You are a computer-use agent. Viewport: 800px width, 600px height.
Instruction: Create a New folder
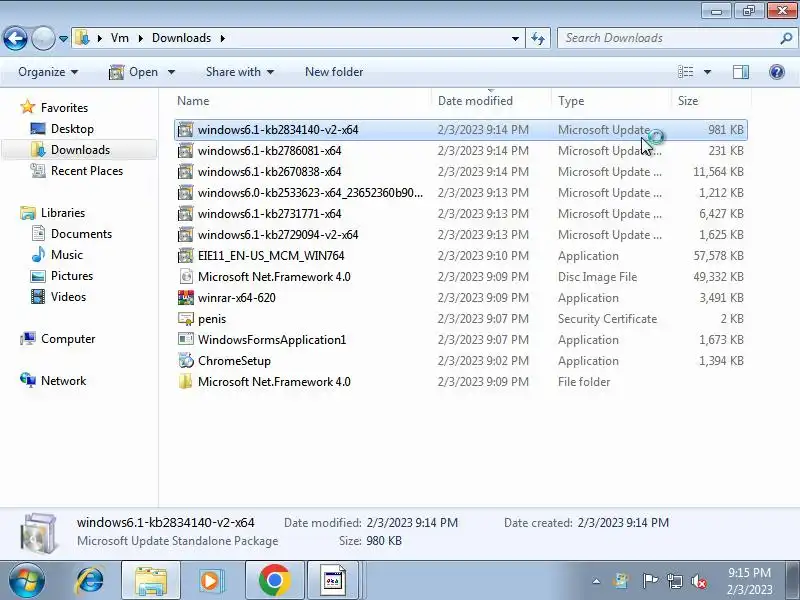[334, 72]
